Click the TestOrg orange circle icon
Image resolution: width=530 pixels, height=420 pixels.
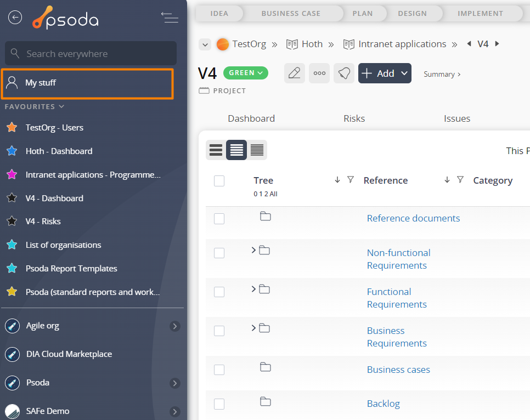coord(222,44)
